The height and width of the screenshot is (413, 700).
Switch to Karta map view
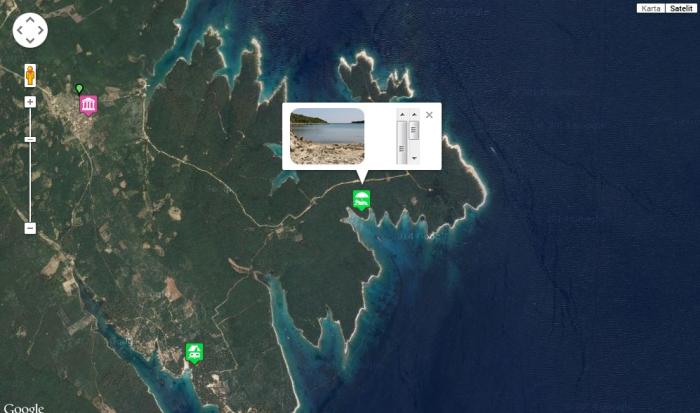[650, 8]
